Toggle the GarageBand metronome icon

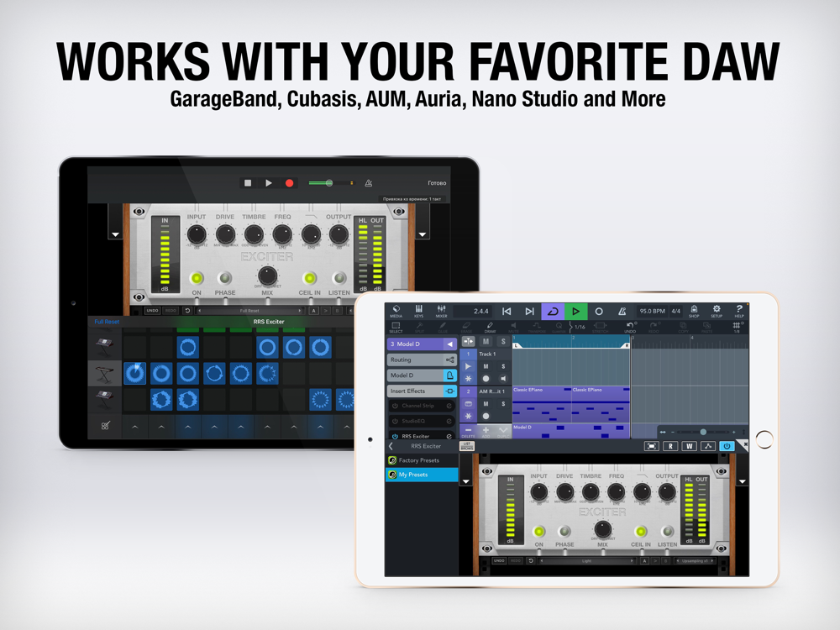tap(369, 183)
